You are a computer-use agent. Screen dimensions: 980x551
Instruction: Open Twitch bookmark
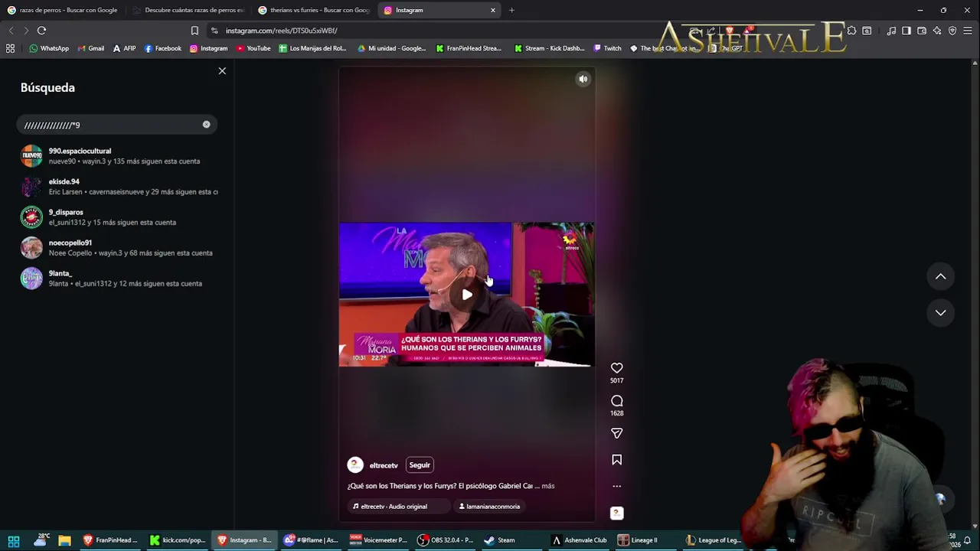click(608, 48)
